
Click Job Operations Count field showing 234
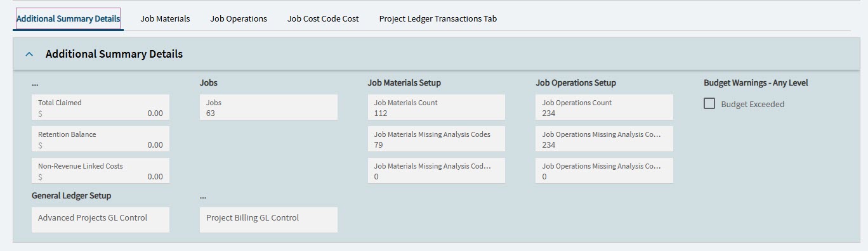point(605,108)
